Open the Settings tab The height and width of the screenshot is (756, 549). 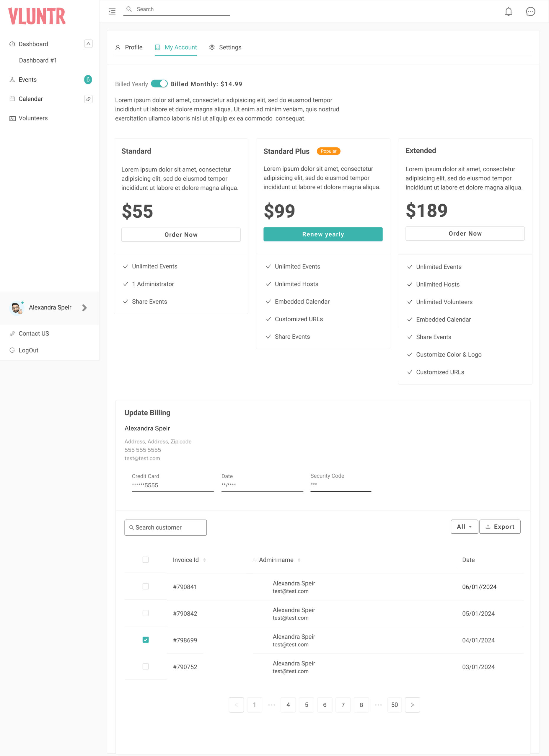225,47
